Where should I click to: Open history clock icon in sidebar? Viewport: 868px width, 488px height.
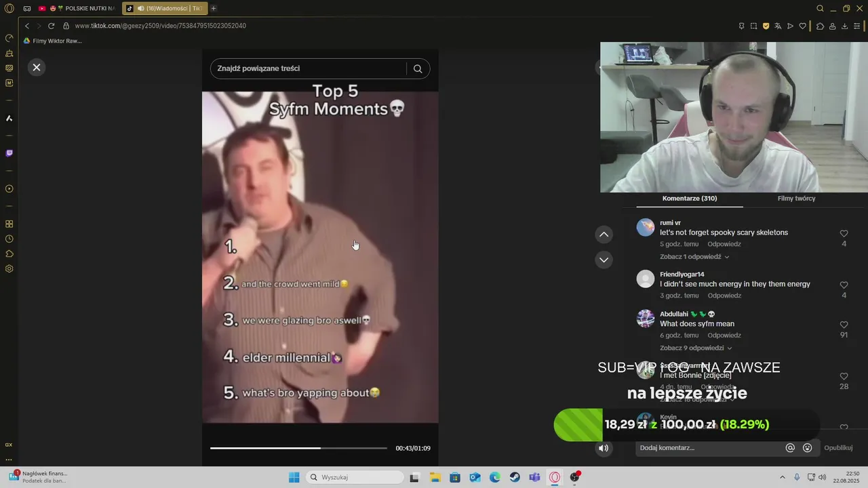click(9, 239)
